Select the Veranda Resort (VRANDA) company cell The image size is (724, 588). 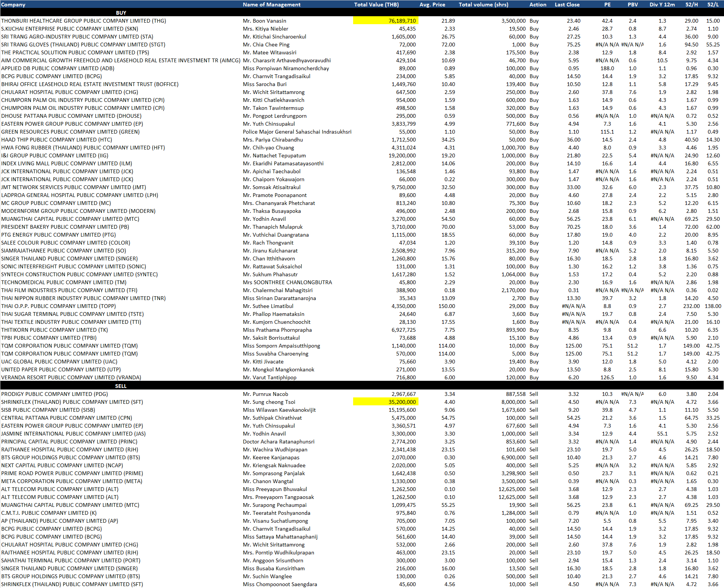click(71, 377)
